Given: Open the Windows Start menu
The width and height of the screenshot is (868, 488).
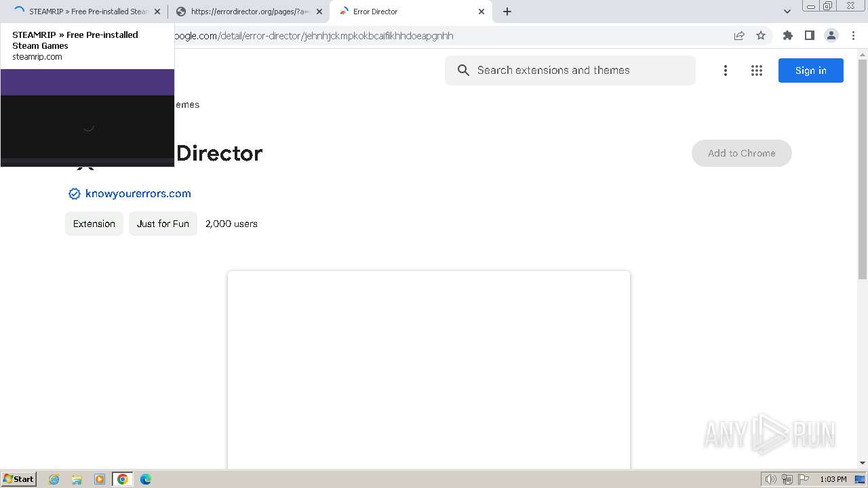Looking at the screenshot, I should point(19,479).
